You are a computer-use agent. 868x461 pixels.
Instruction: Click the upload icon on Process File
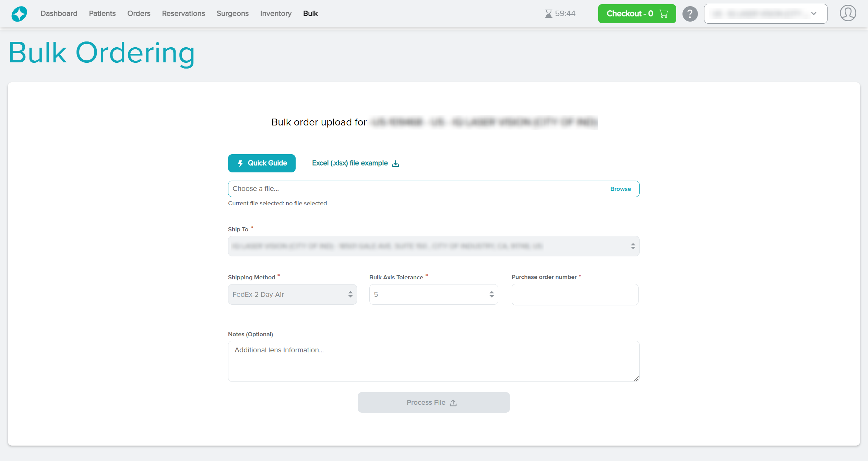click(453, 403)
